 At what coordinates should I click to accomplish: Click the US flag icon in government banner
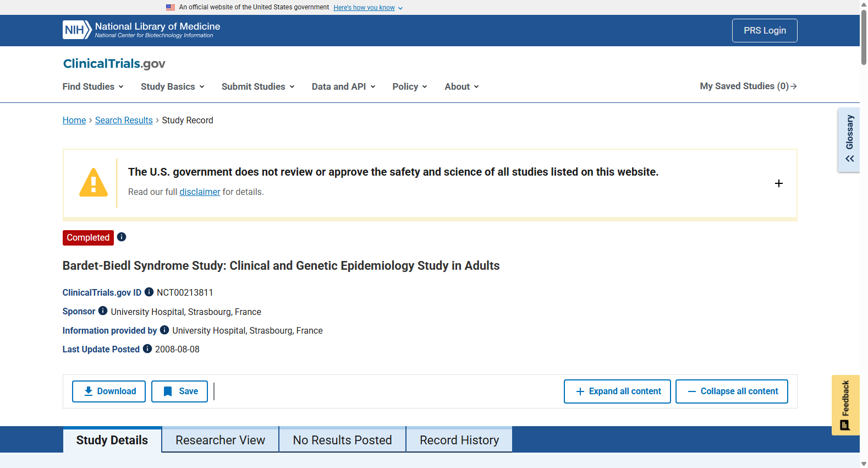(171, 7)
